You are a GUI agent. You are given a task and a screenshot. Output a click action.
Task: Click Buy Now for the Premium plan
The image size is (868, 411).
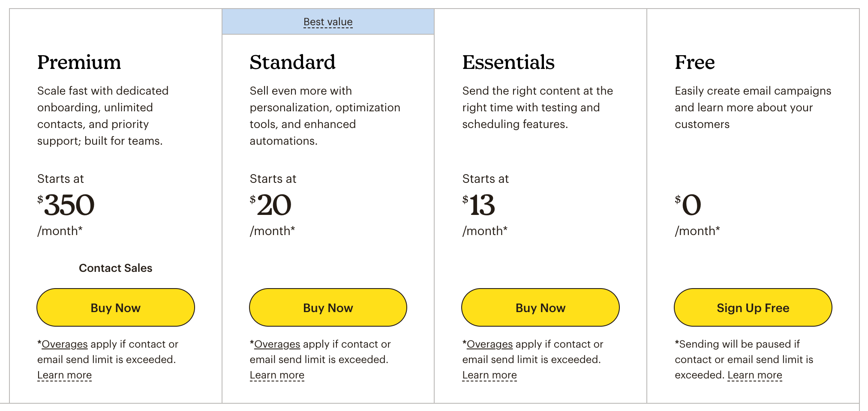pos(115,307)
